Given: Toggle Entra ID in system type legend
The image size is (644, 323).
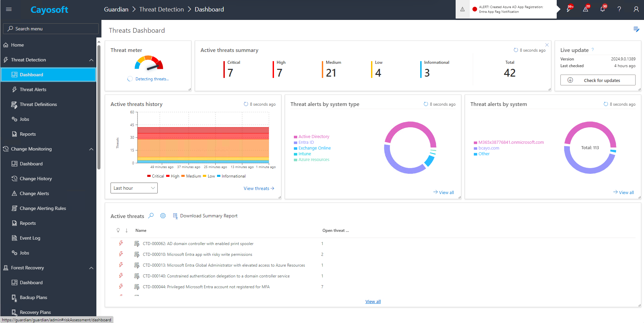Looking at the screenshot, I should 304,142.
